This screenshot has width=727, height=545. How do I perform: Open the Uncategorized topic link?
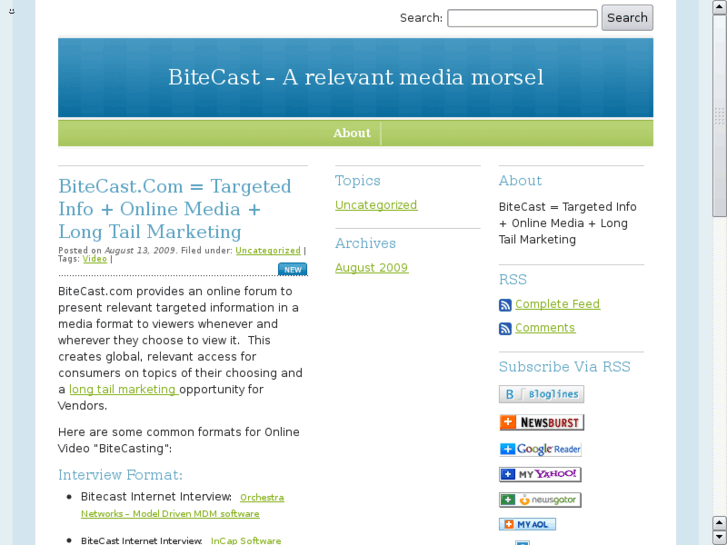376,205
